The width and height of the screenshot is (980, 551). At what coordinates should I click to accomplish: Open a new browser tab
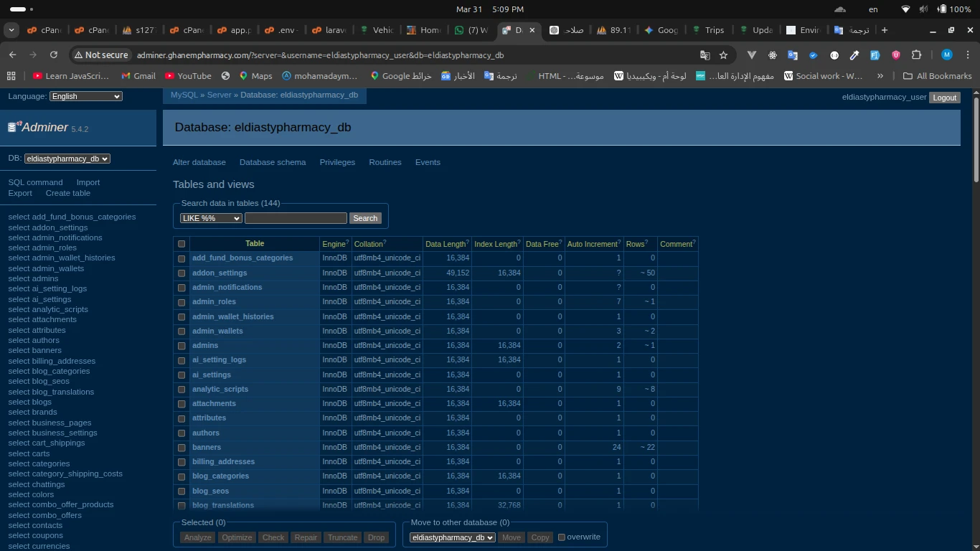point(884,30)
